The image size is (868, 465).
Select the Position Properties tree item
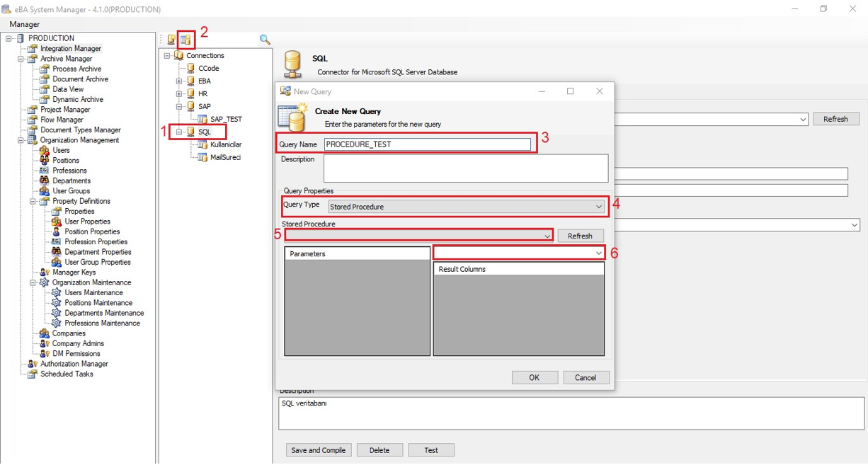pyautogui.click(x=92, y=231)
